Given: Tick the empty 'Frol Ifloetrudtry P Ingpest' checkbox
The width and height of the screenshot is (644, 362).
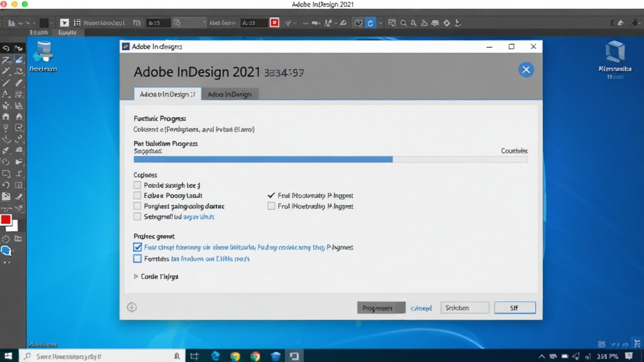Looking at the screenshot, I should click(271, 206).
